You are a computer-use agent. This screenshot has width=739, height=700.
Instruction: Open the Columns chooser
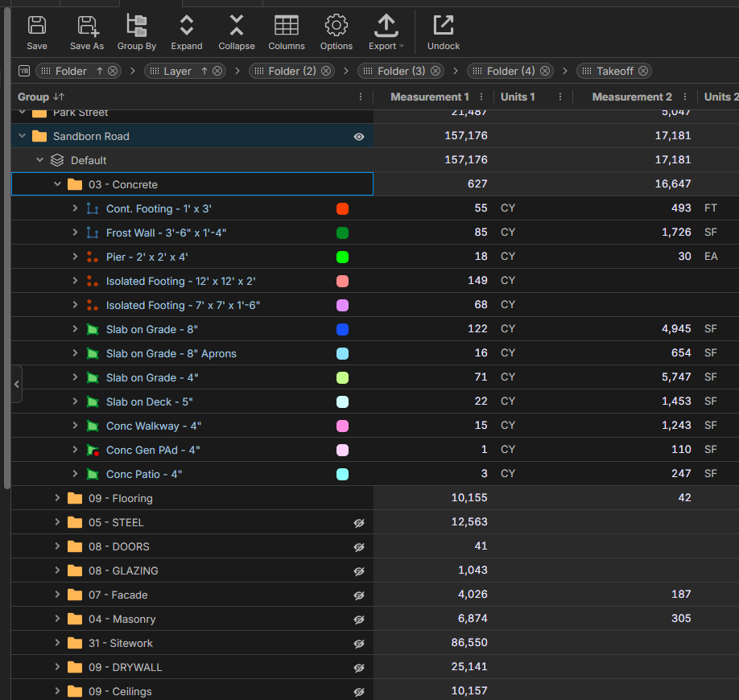(287, 26)
